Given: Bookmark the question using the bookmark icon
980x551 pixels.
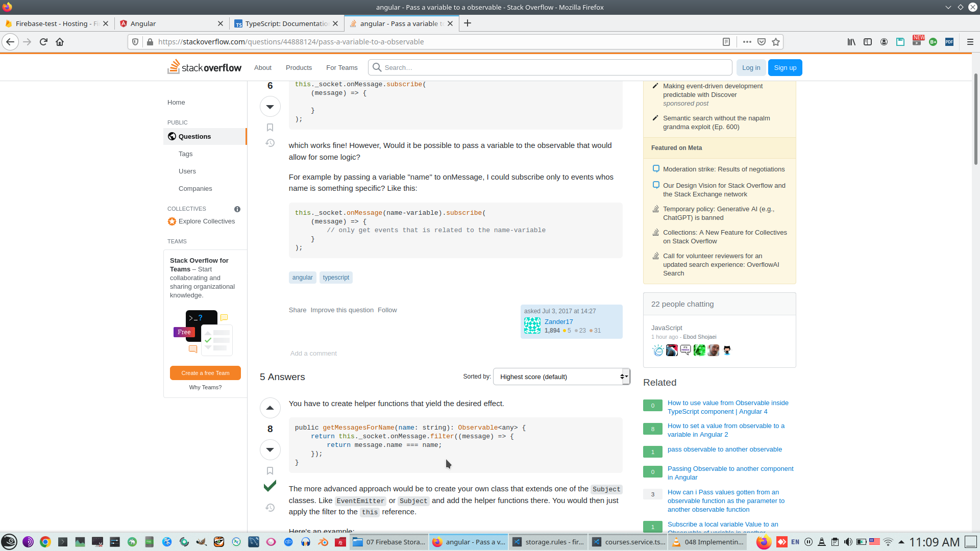Looking at the screenshot, I should (x=270, y=128).
